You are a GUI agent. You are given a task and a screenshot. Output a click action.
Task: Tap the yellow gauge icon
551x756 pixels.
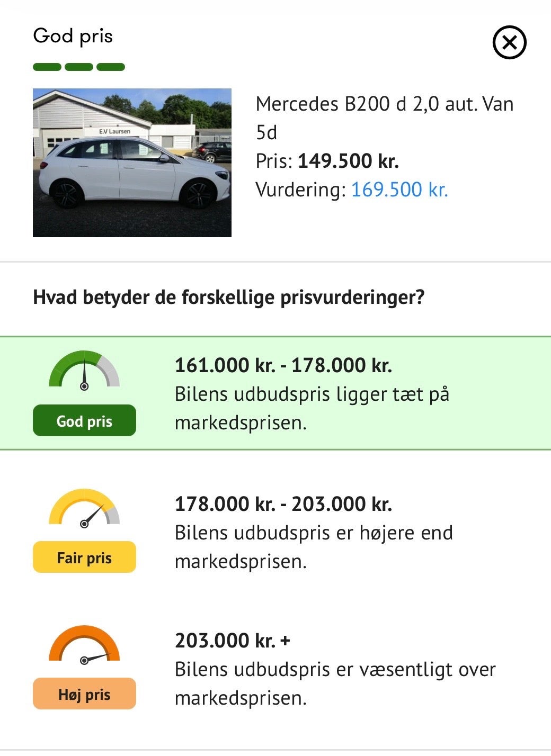click(x=84, y=508)
